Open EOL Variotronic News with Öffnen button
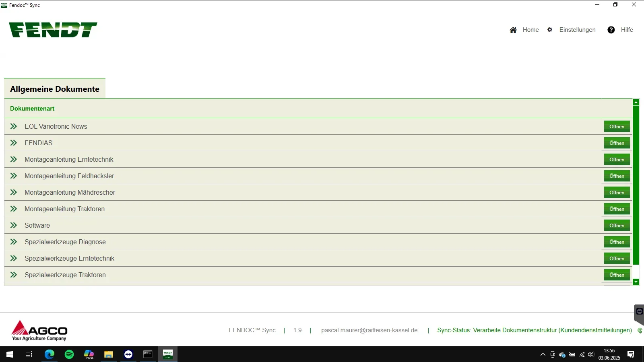 617,126
